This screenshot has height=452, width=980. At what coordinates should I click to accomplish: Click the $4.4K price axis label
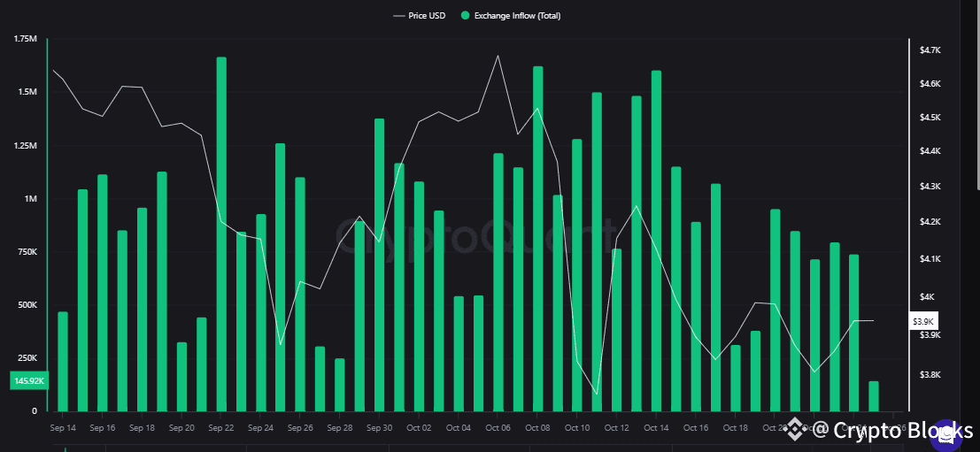tap(930, 152)
